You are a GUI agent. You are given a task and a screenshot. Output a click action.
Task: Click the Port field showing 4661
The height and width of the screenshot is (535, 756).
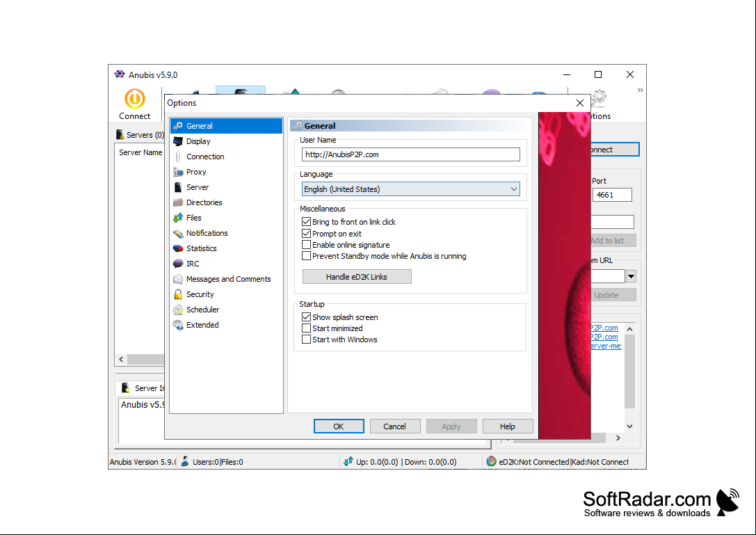click(x=612, y=195)
